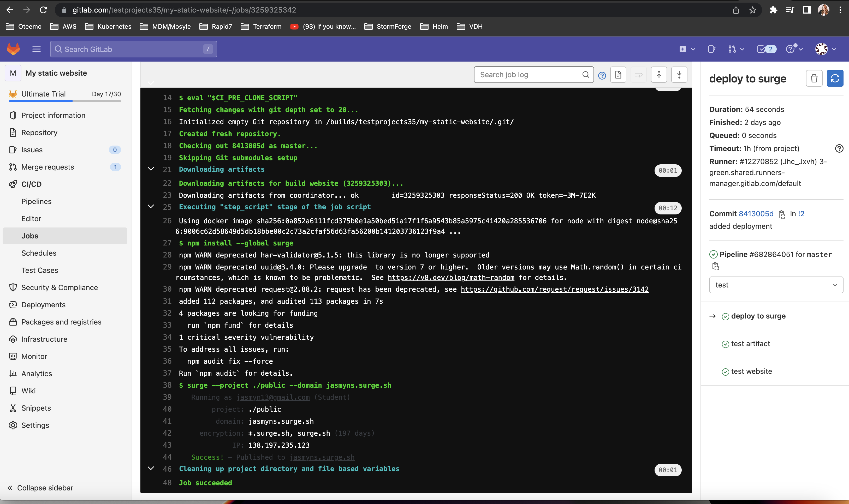Click Collapse sidebar
849x504 pixels.
pyautogui.click(x=40, y=488)
